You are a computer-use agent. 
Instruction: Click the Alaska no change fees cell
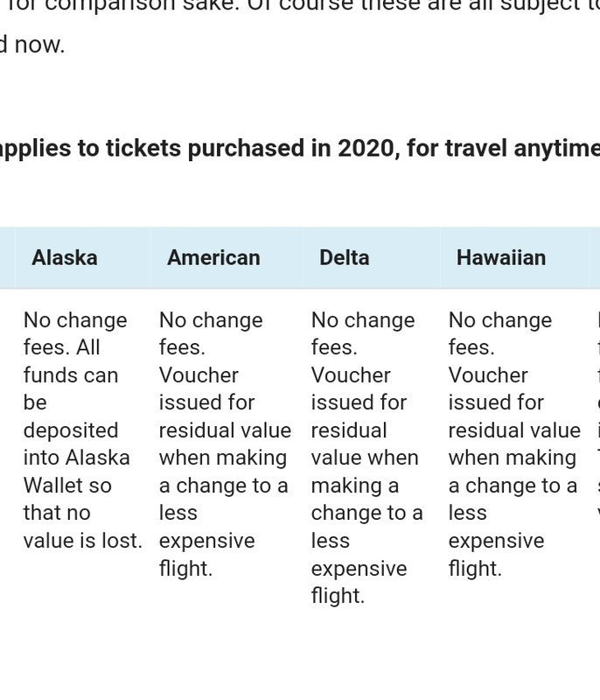pos(83,430)
